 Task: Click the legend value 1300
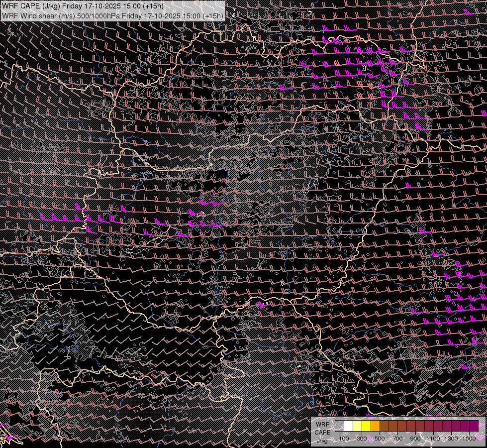[x=451, y=439]
